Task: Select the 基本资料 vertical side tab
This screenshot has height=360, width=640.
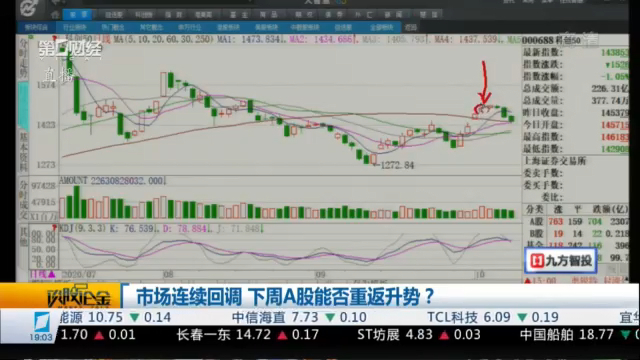Action: tap(23, 152)
